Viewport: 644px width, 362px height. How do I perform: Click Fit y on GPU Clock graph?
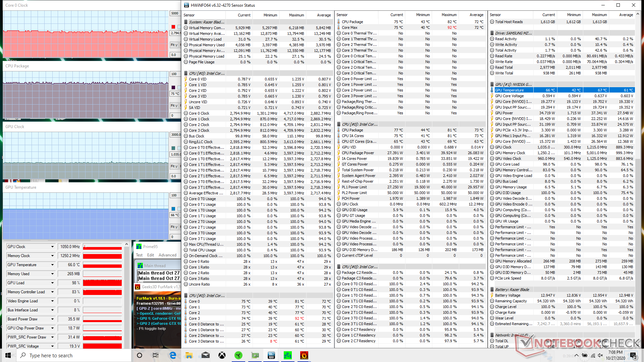[174, 166]
